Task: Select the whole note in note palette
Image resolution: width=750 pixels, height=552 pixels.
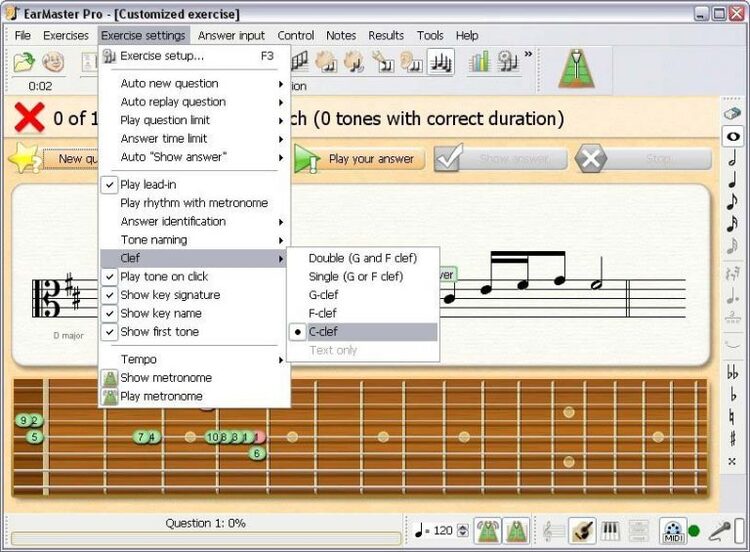Action: tap(732, 136)
